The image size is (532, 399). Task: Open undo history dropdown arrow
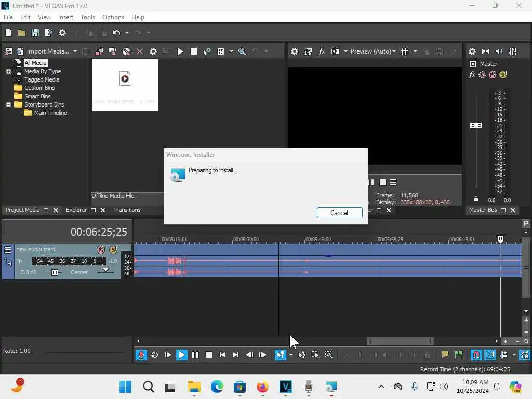pyautogui.click(x=127, y=33)
